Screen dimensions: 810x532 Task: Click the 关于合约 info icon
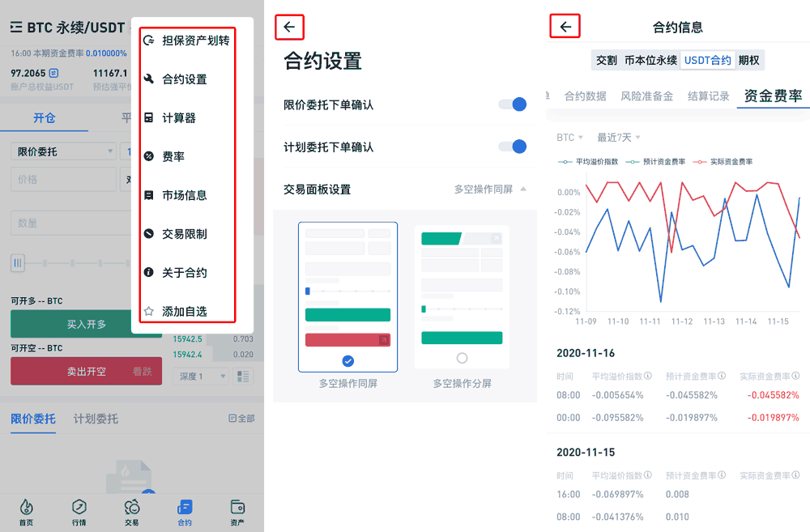click(148, 273)
